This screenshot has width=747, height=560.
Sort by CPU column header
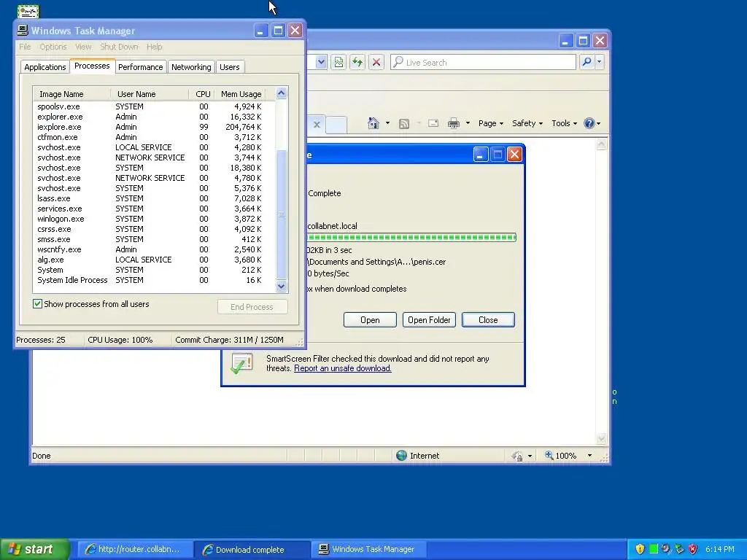click(x=203, y=94)
